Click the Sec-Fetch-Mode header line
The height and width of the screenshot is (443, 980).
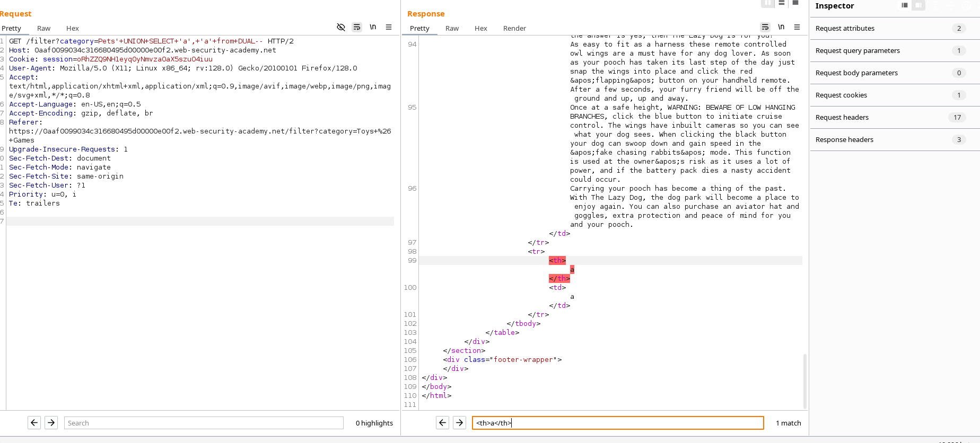[x=60, y=167]
